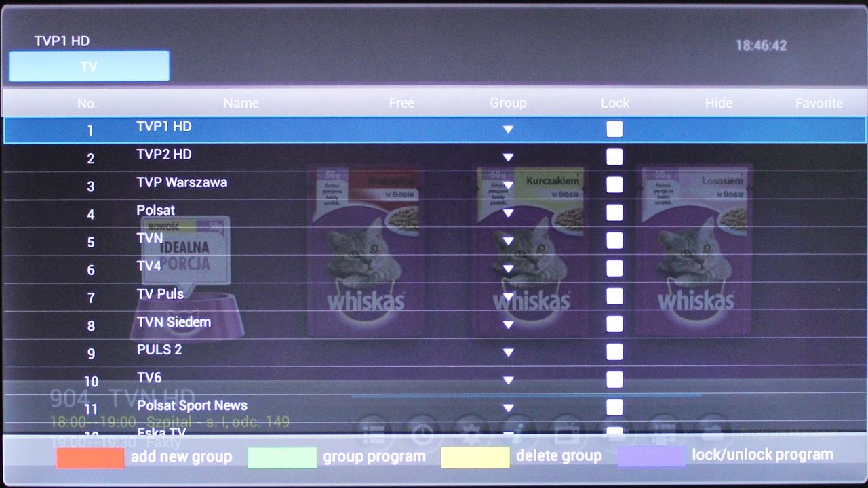This screenshot has width=868, height=488.
Task: Select channel name TV6
Action: [149, 378]
